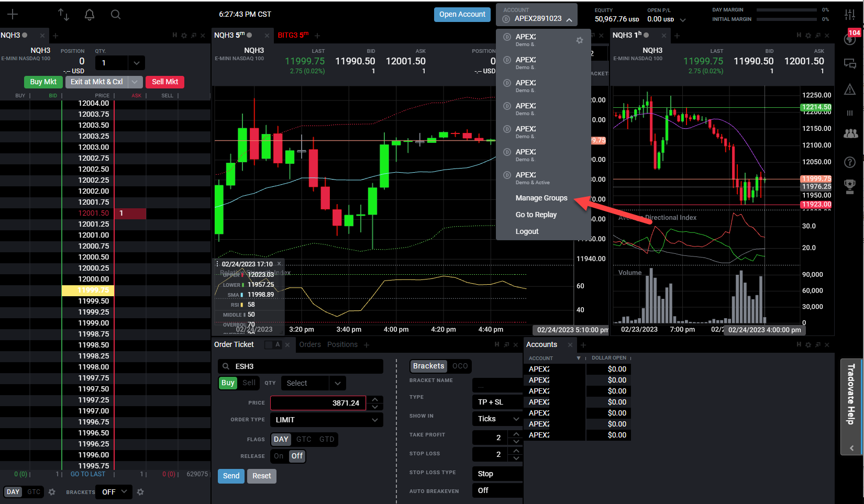
Task: Expand the Open P/L chevron
Action: [683, 20]
